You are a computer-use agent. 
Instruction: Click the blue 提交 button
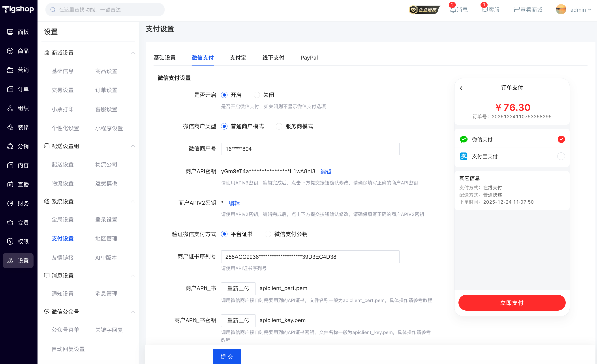(x=227, y=356)
